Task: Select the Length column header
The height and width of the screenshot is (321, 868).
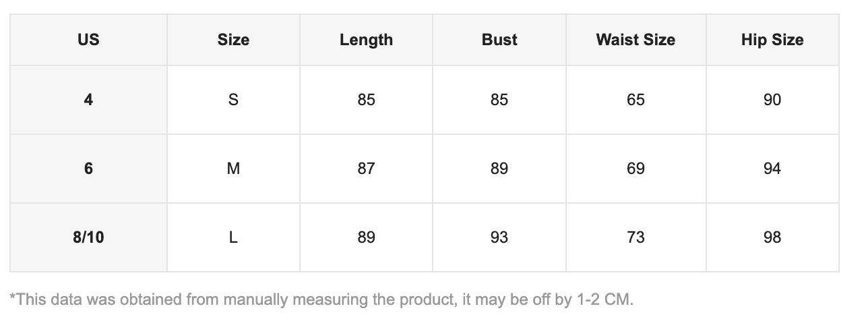Action: 366,40
